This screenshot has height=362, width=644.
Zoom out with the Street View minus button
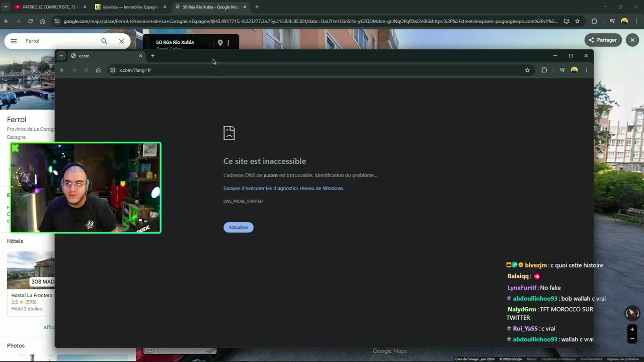[632, 338]
